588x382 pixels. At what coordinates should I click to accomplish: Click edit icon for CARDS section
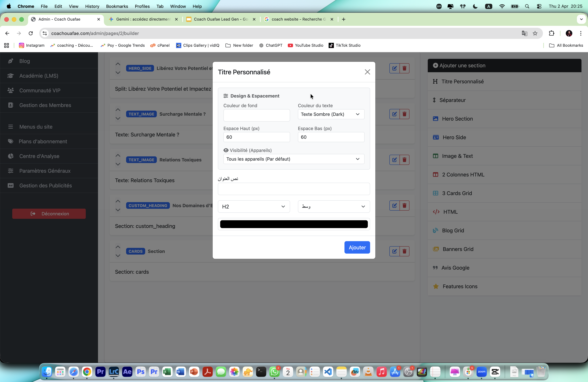(394, 251)
